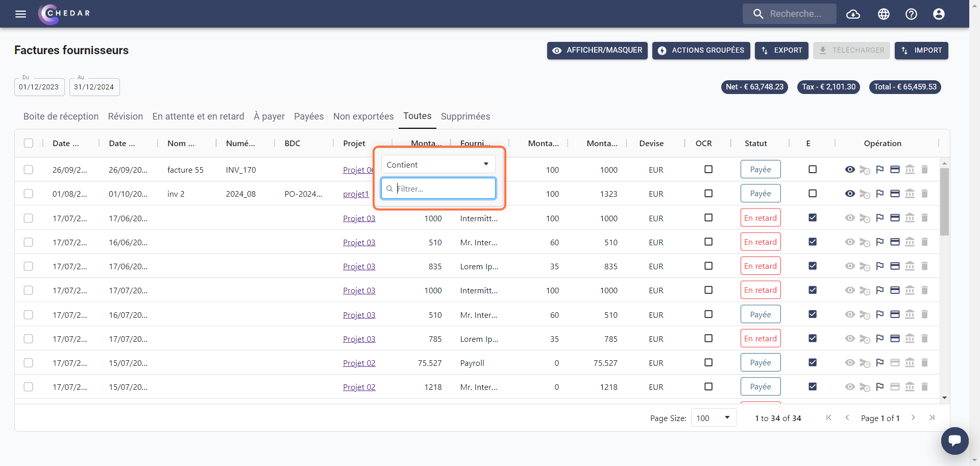980x466 pixels.
Task: Click the flag icon on the facture 55 row
Action: tap(880, 170)
